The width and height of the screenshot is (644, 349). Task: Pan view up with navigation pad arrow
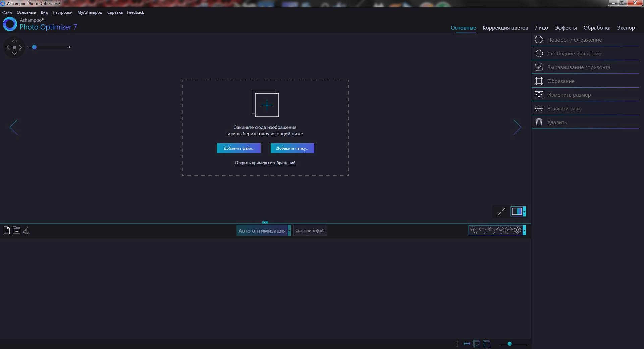(x=14, y=41)
